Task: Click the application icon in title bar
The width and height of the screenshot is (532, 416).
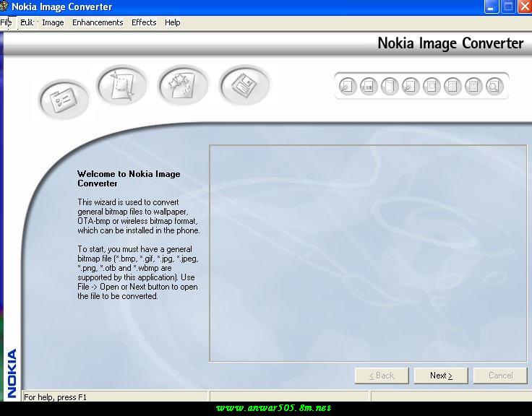Action: coord(4,6)
